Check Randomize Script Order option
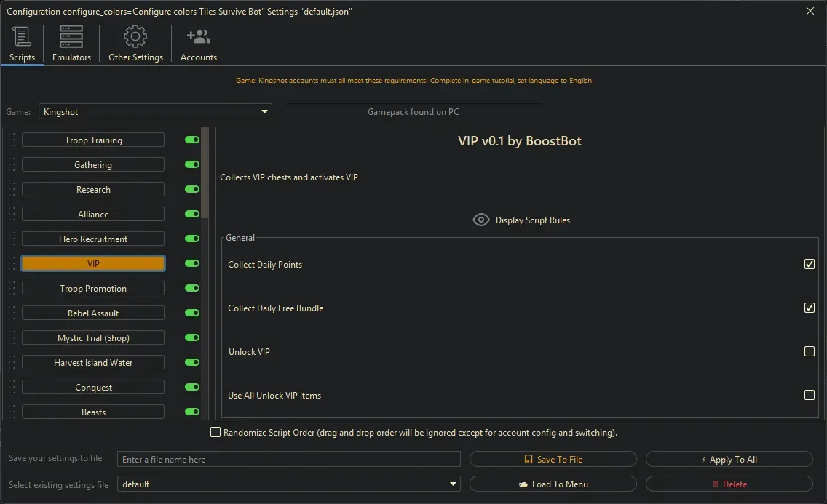 click(x=215, y=433)
